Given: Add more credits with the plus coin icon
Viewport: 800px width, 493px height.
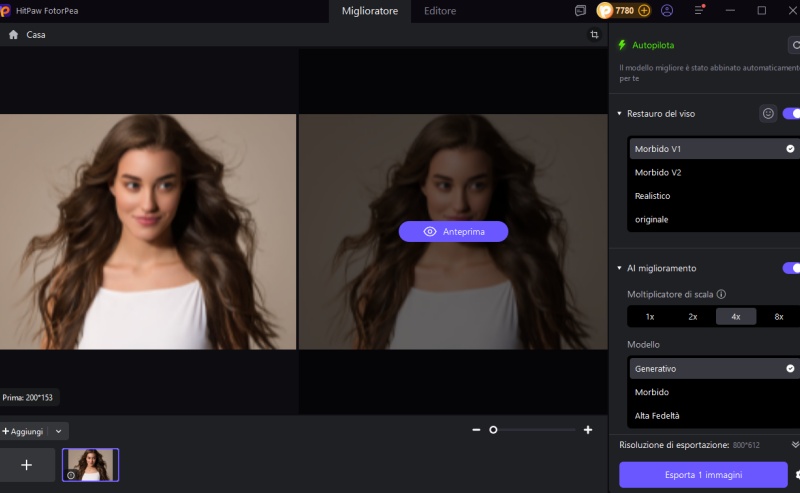Looking at the screenshot, I should 644,11.
